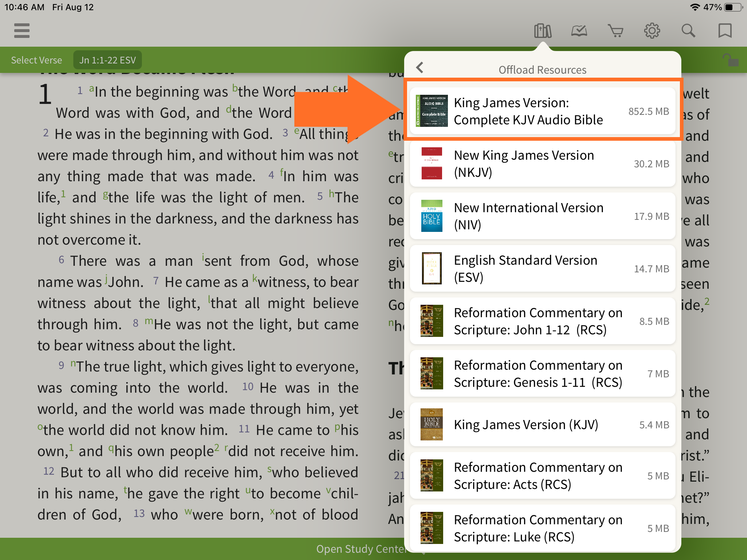The height and width of the screenshot is (560, 747).
Task: Tap footnote marker after 'life,'
Action: (x=63, y=194)
